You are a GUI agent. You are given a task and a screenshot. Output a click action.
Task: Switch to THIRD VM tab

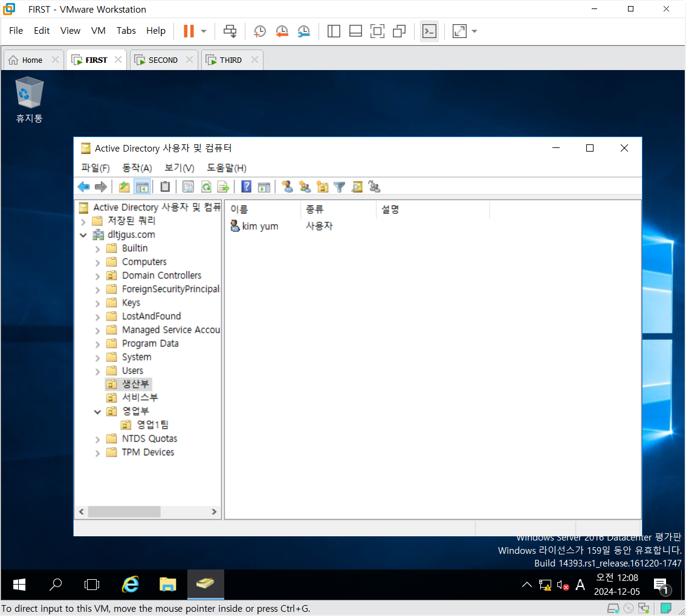pyautogui.click(x=231, y=60)
